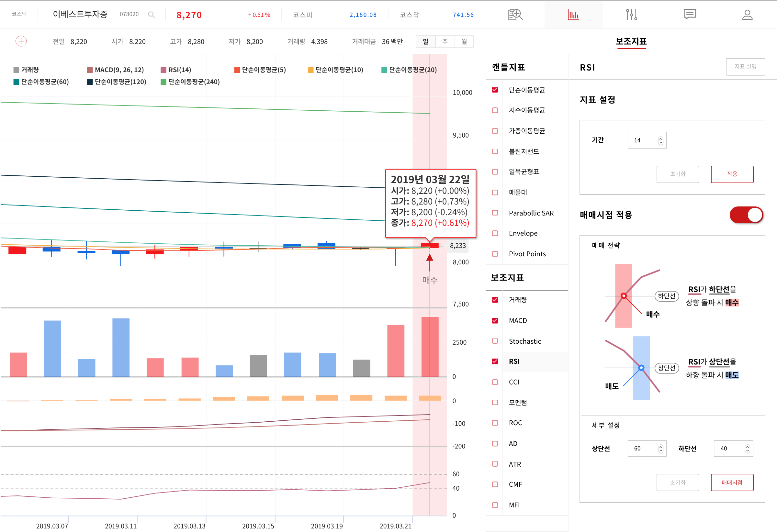Uncheck the 거래량 indicator checkbox
The width and height of the screenshot is (777, 532).
tap(495, 300)
